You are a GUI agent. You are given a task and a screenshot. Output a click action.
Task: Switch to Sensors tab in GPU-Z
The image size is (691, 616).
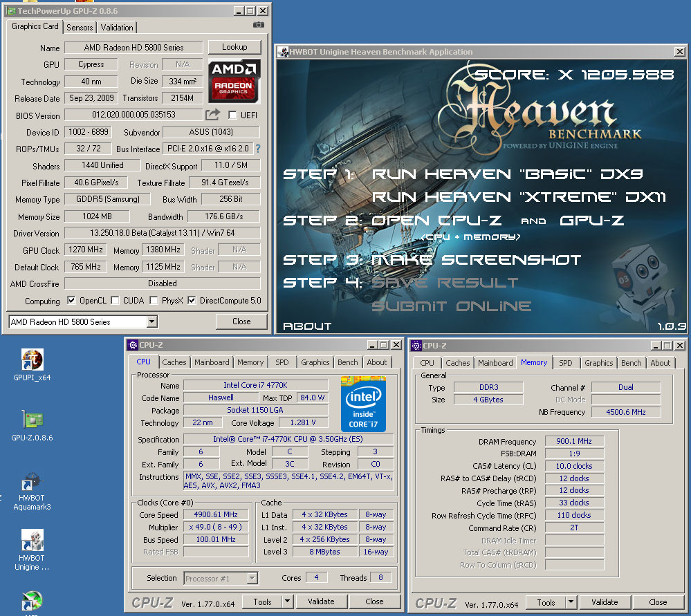coord(80,28)
